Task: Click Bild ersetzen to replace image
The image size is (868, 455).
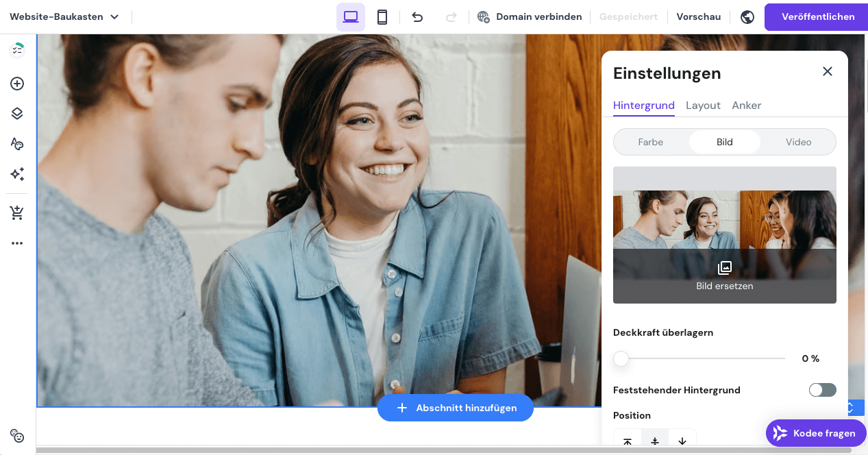Action: click(x=725, y=275)
